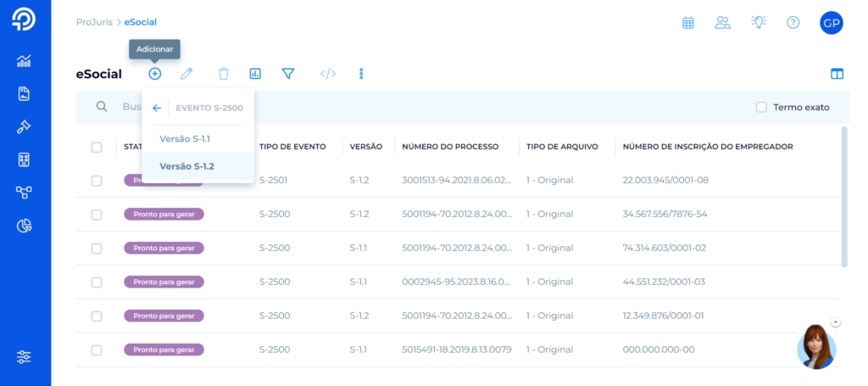Open the lightbulb ideas icon
Image resolution: width=868 pixels, height=386 pixels.
[x=758, y=23]
